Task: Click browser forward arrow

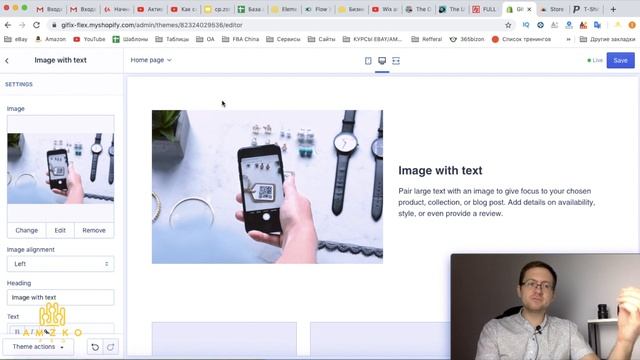Action: pyautogui.click(x=22, y=25)
